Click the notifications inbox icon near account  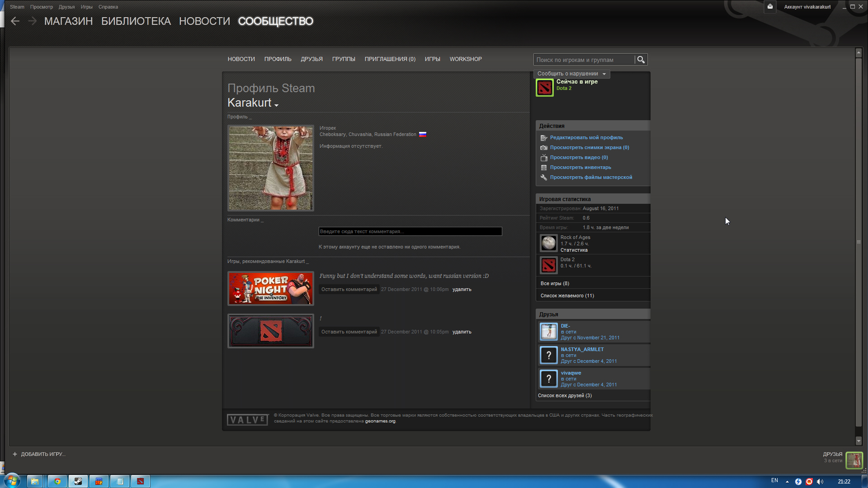[x=770, y=7]
